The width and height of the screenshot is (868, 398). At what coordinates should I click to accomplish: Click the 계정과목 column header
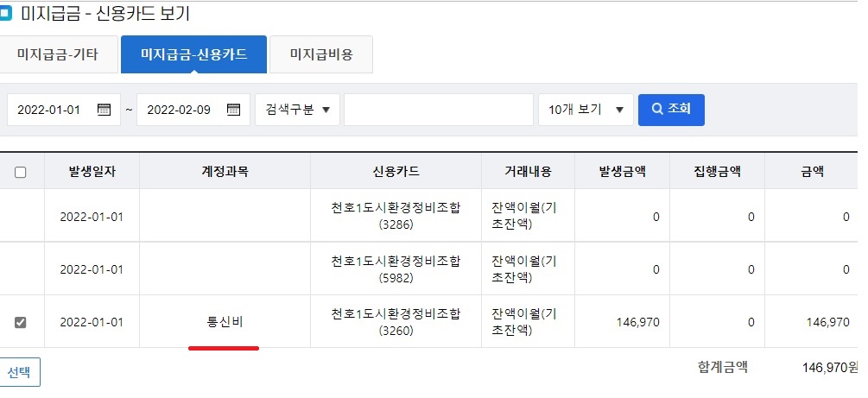[x=225, y=172]
